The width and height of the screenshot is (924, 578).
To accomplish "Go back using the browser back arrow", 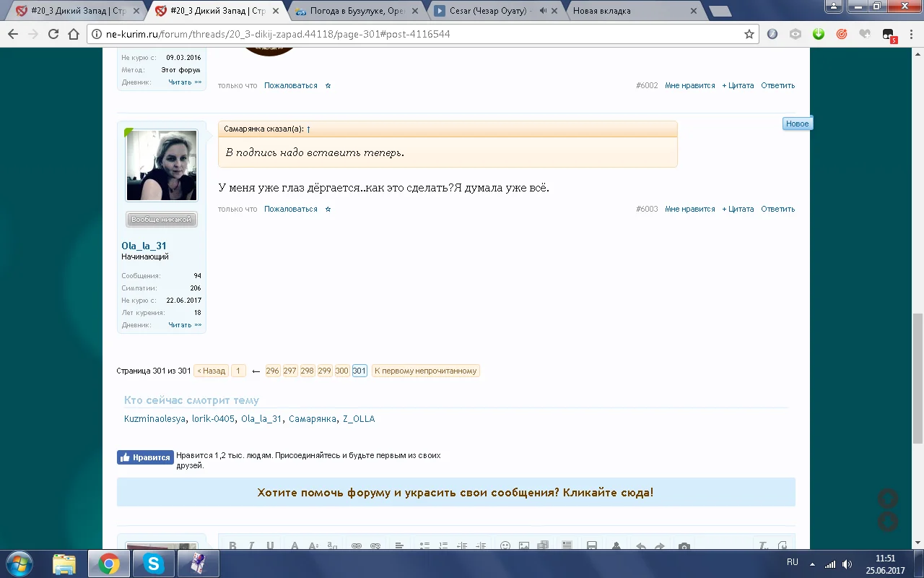I will click(13, 34).
